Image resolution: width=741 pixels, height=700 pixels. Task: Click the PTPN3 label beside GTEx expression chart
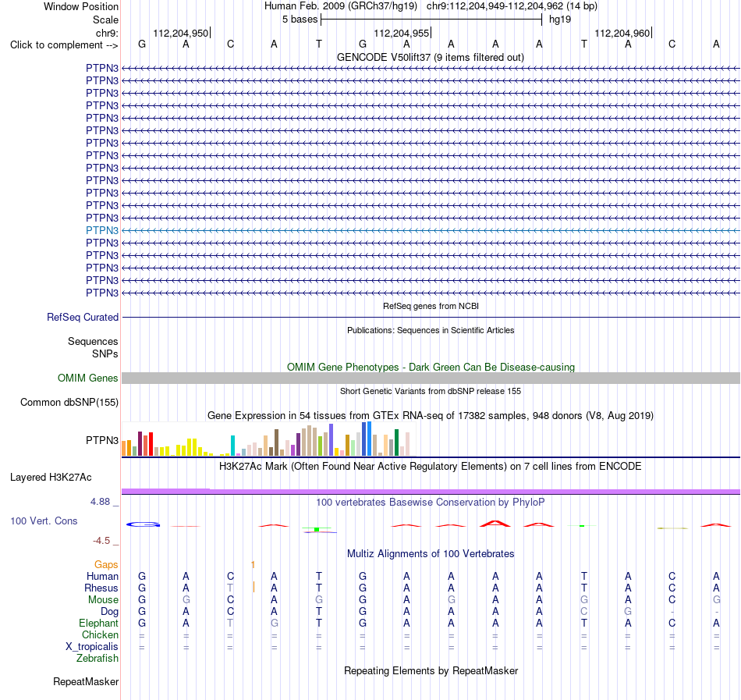[102, 440]
